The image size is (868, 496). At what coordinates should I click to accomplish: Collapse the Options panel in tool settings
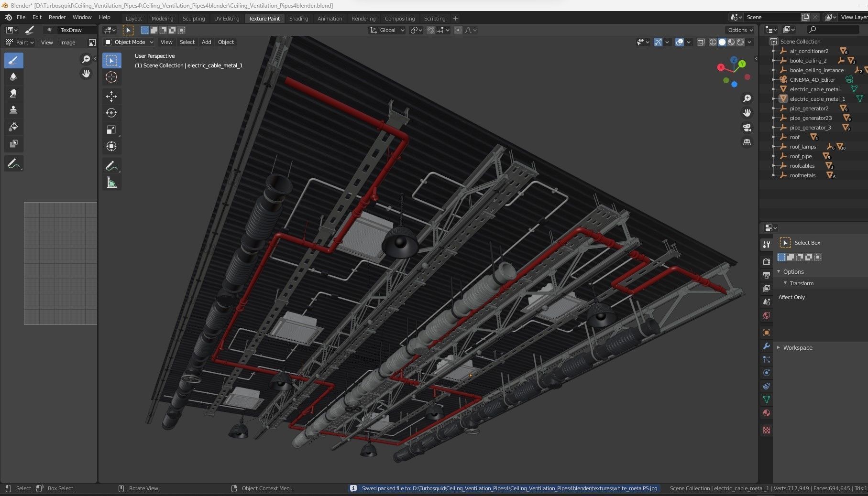(779, 271)
